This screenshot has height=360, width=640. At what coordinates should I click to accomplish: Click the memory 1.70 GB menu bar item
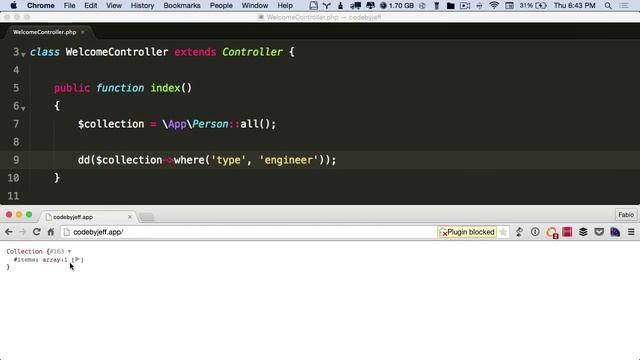[x=397, y=6]
